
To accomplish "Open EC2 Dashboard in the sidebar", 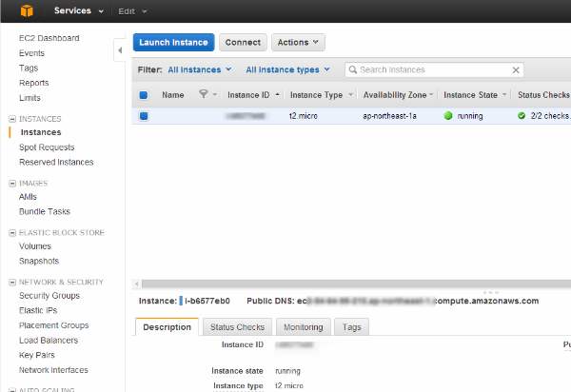I will click(x=49, y=38).
